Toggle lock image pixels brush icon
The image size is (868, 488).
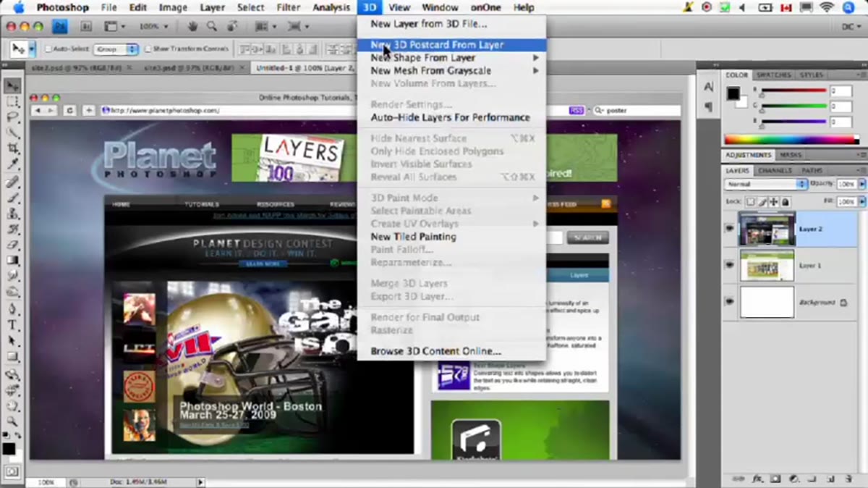(x=761, y=201)
